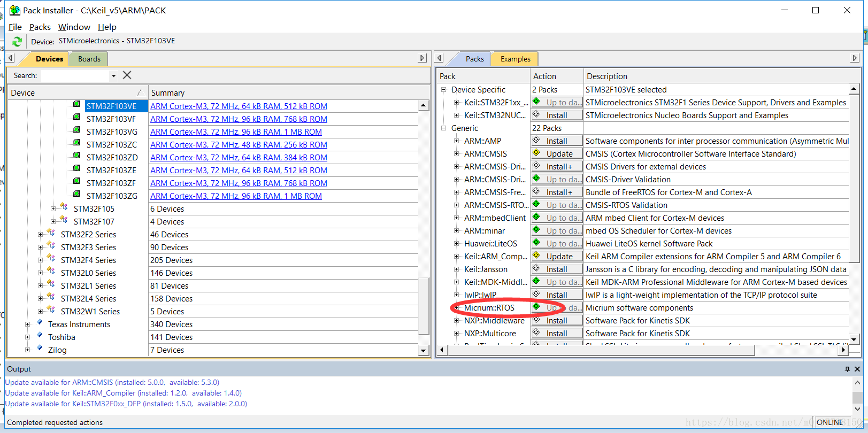
Task: Open the File menu
Action: (x=15, y=27)
